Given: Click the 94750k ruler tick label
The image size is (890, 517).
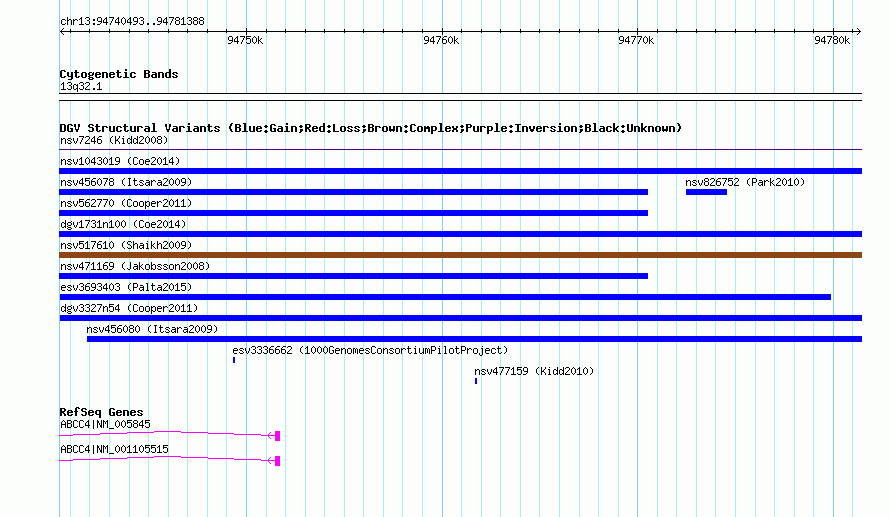Looking at the screenshot, I should click(245, 40).
